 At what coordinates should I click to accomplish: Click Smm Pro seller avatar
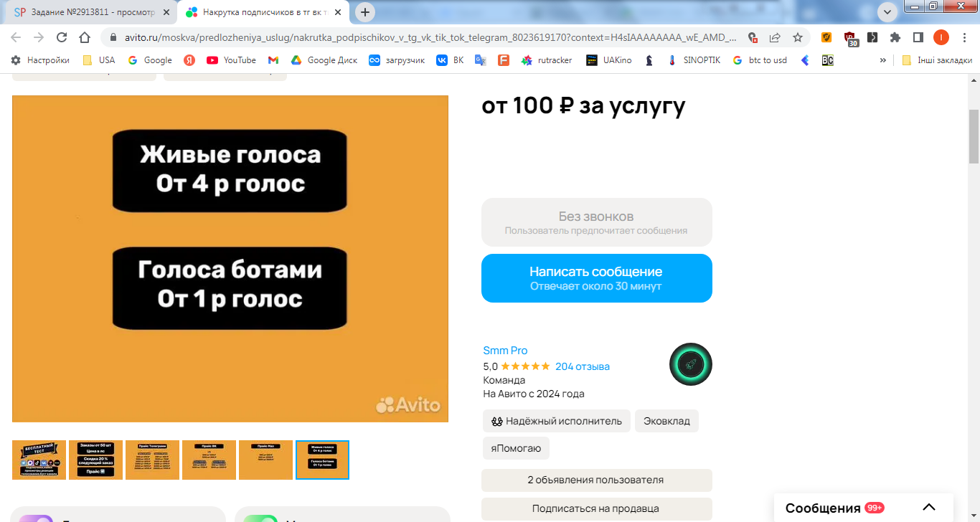(691, 364)
